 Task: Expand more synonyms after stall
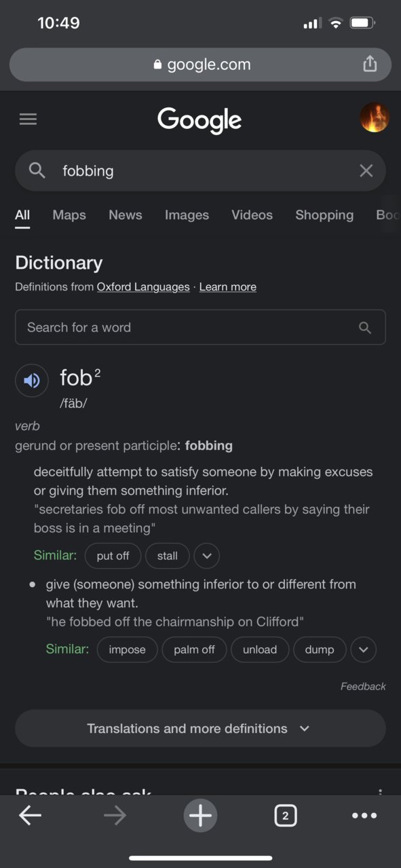207,556
